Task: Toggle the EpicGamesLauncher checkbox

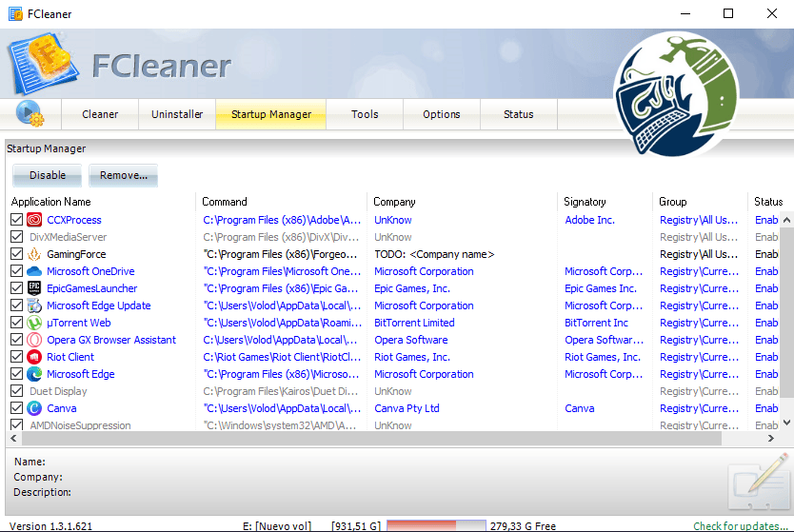Action: [17, 288]
